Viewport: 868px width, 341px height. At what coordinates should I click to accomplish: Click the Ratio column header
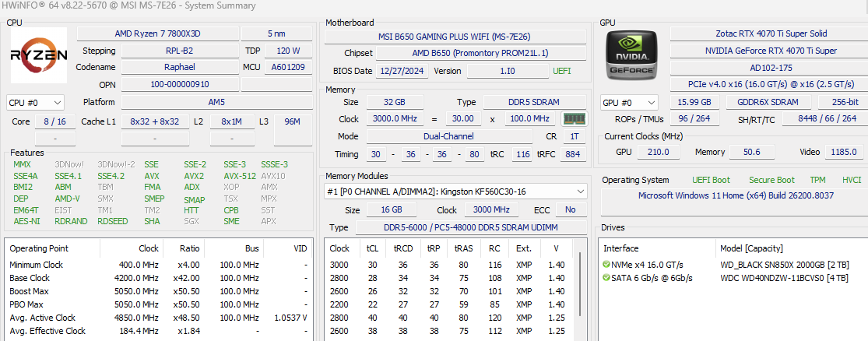click(x=183, y=248)
